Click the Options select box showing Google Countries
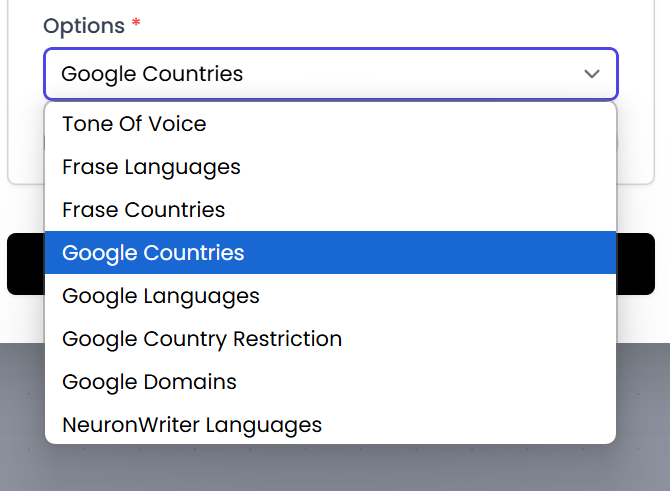 click(x=300, y=74)
